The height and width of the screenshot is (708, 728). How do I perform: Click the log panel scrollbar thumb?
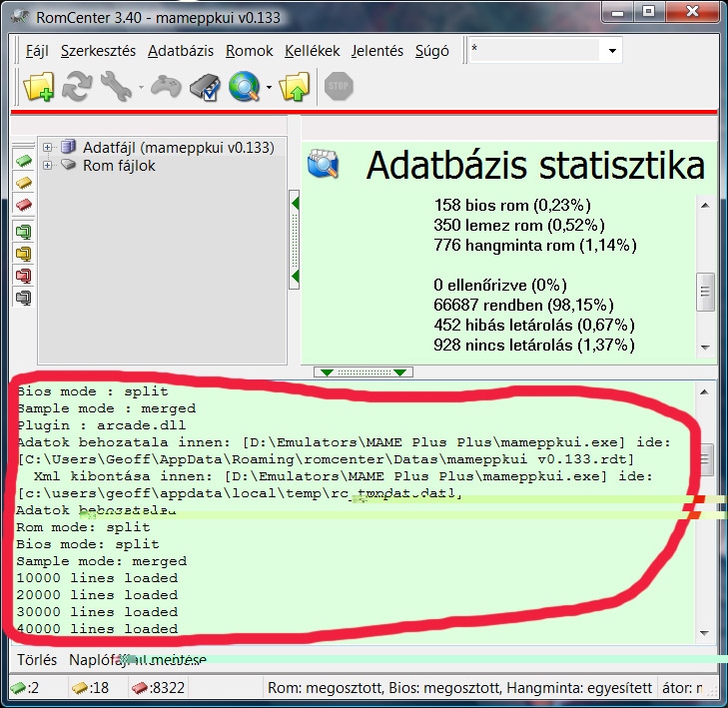[x=705, y=459]
